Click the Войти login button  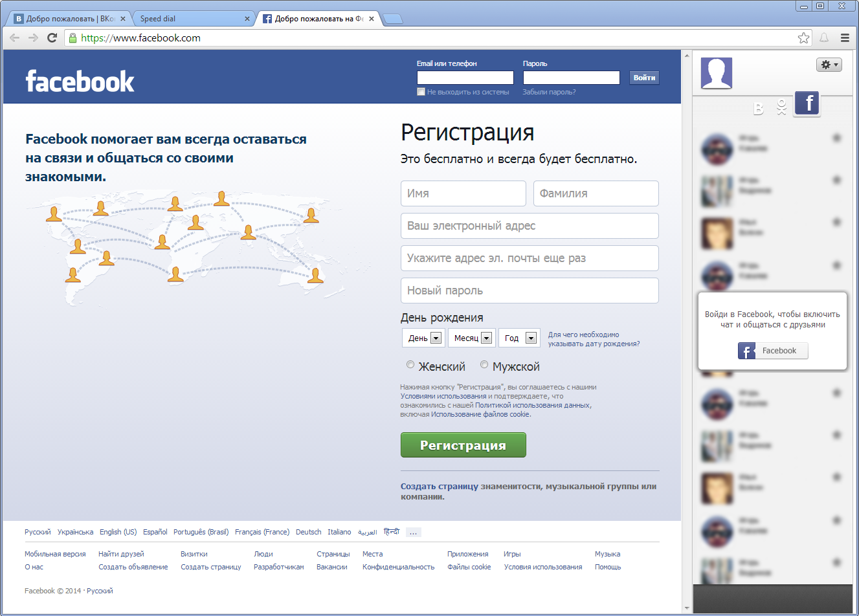click(644, 78)
